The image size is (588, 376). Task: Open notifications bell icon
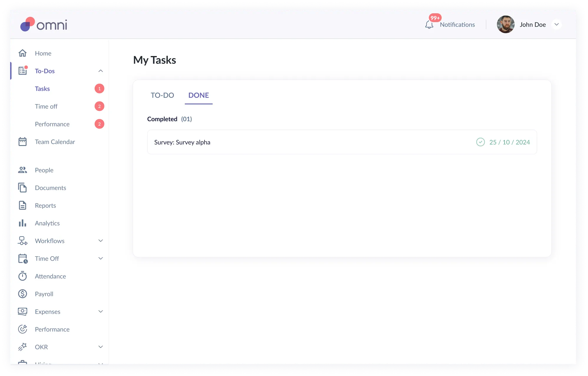pos(429,25)
